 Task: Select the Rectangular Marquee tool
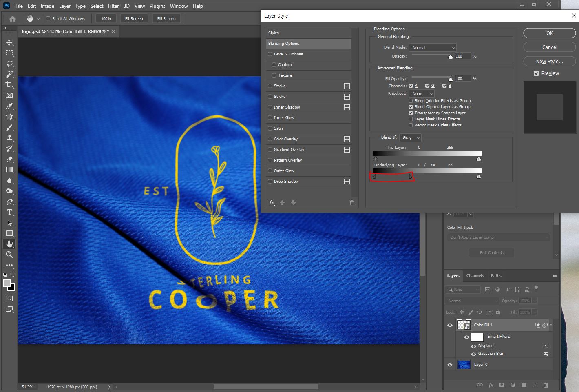click(x=9, y=53)
